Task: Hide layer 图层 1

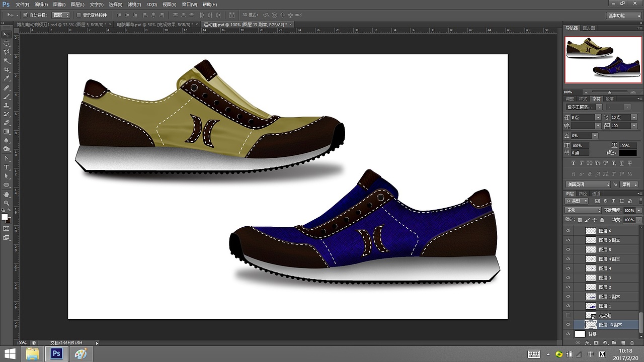Action: [x=569, y=306]
